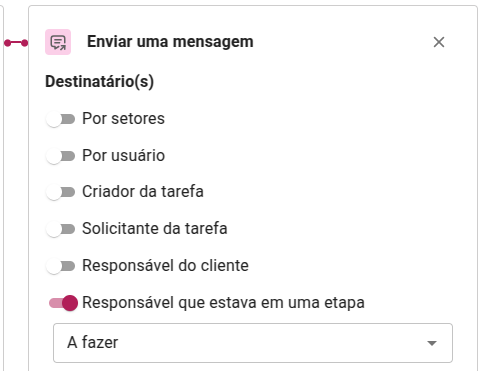The height and width of the screenshot is (371, 500).
Task: Select the leftmost pink connector endpoint dot
Action: [x=8, y=43]
